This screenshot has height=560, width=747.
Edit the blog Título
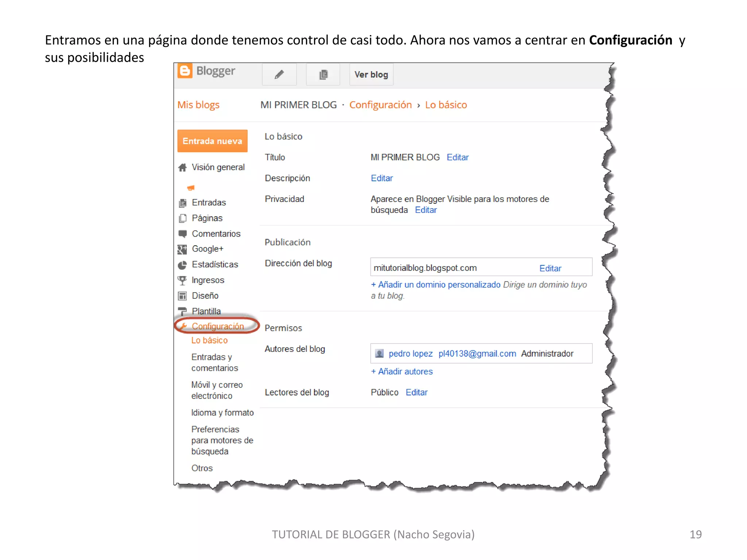458,157
